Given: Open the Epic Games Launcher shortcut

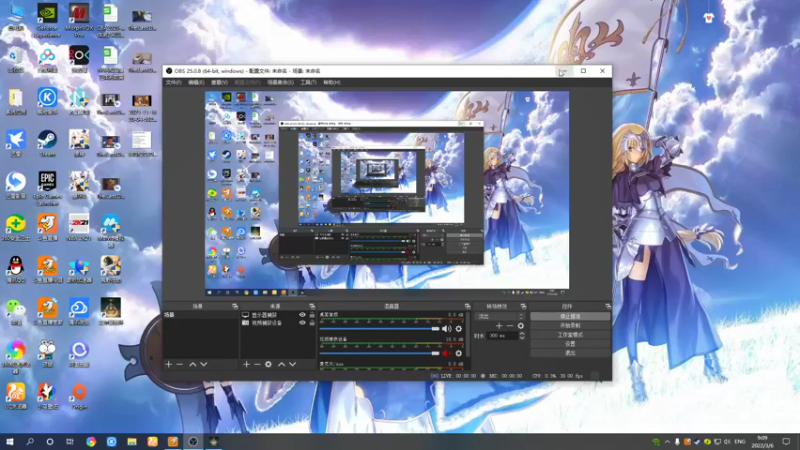Looking at the screenshot, I should (x=47, y=189).
